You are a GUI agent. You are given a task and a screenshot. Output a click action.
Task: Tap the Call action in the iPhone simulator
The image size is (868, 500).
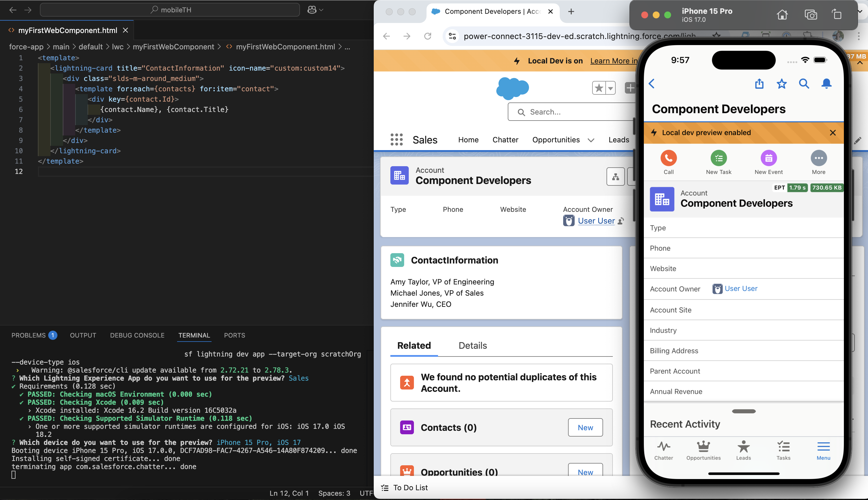(668, 158)
